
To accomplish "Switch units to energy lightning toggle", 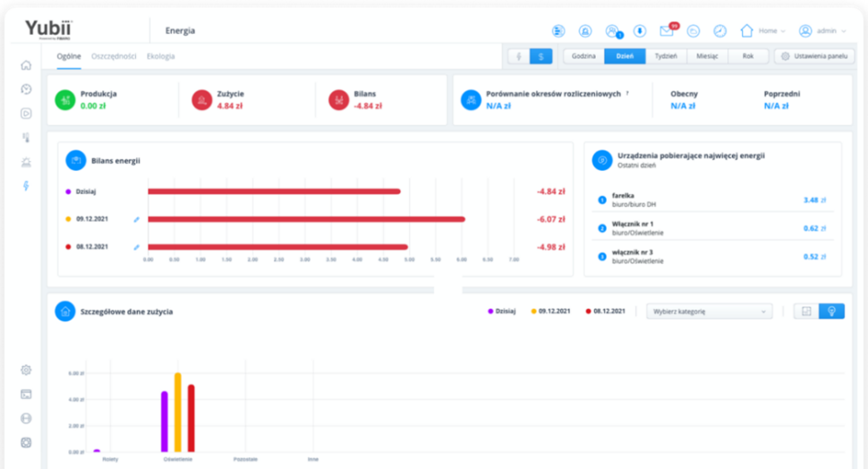I will coord(518,56).
